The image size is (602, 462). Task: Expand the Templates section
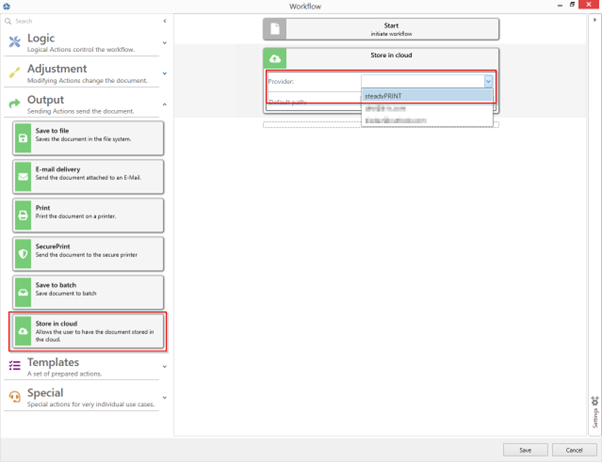coord(164,367)
